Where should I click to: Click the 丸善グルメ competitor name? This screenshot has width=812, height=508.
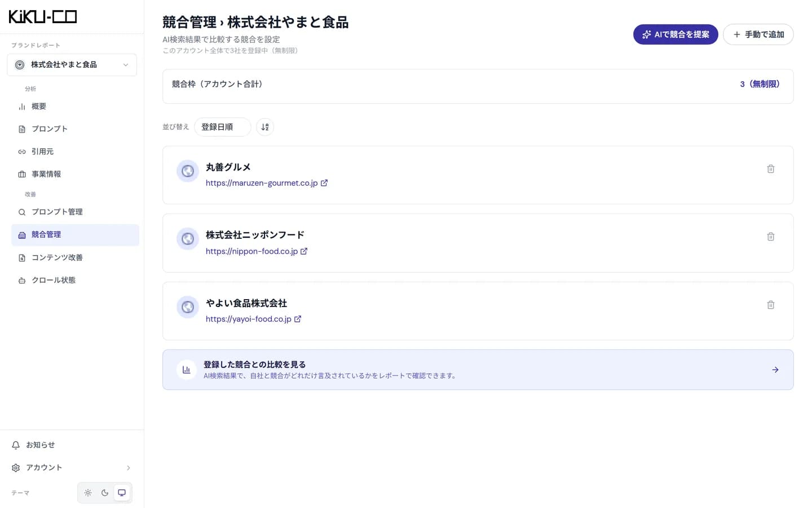click(228, 167)
